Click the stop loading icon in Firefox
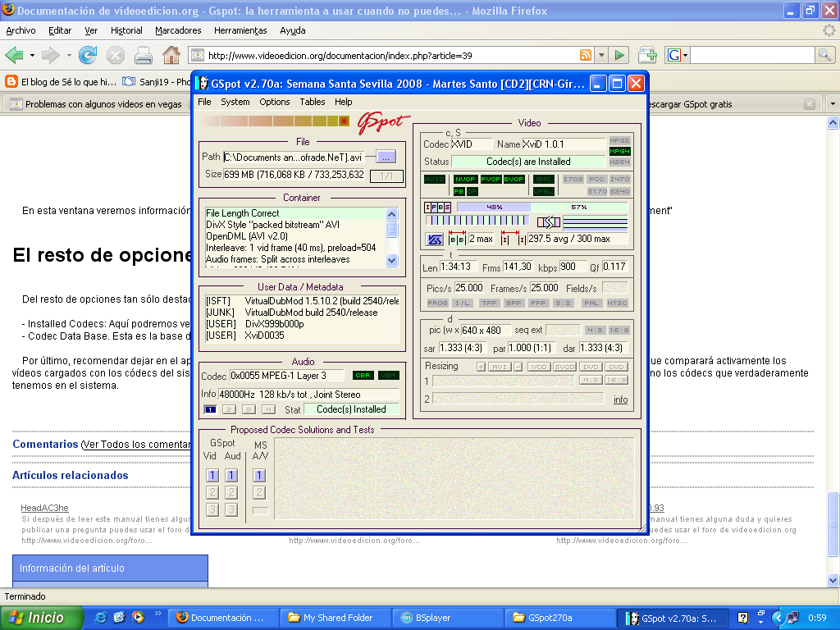 coord(115,55)
